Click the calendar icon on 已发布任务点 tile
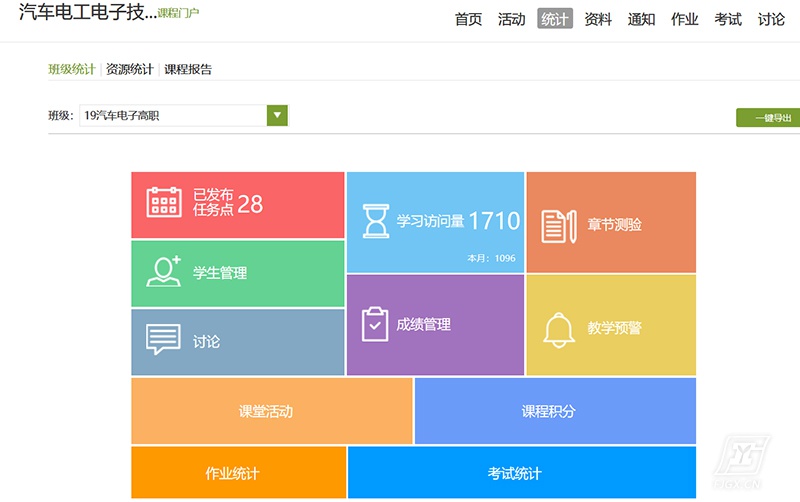The width and height of the screenshot is (800, 502). (164, 203)
